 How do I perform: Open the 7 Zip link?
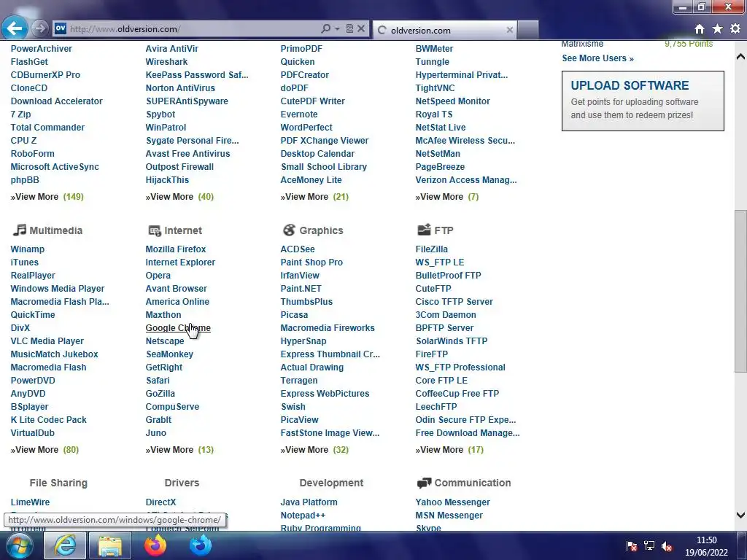click(x=20, y=114)
